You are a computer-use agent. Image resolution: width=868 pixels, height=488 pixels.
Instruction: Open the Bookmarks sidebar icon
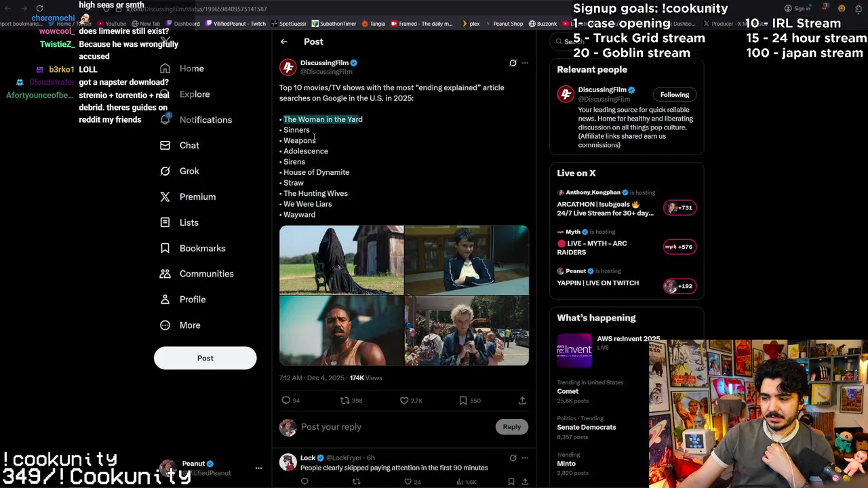pyautogui.click(x=165, y=249)
